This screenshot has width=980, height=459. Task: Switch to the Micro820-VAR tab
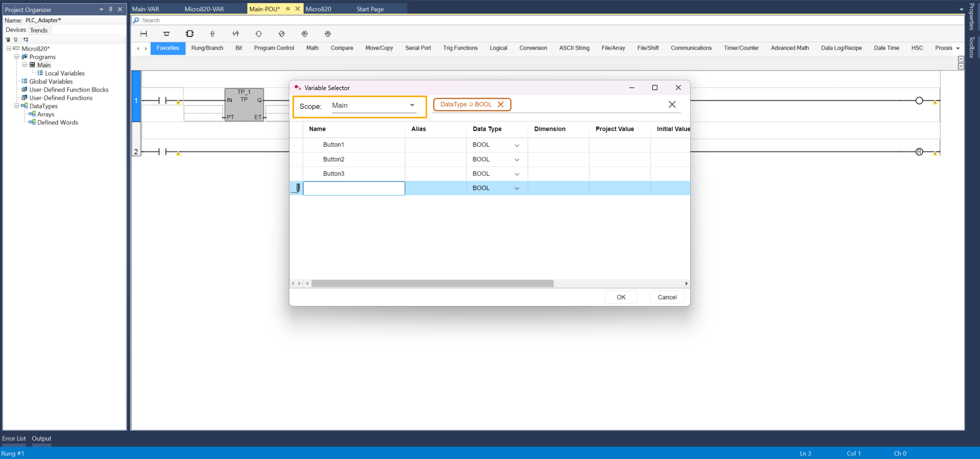point(204,9)
